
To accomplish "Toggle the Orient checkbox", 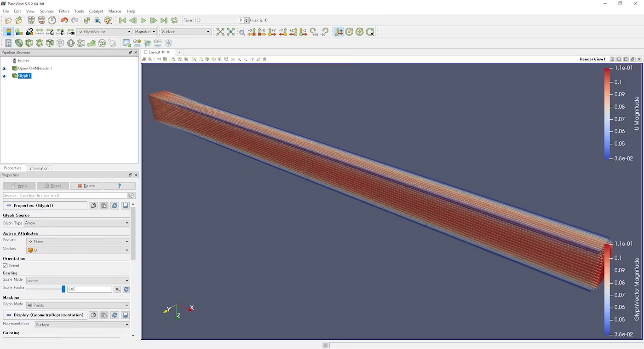I will tap(6, 266).
